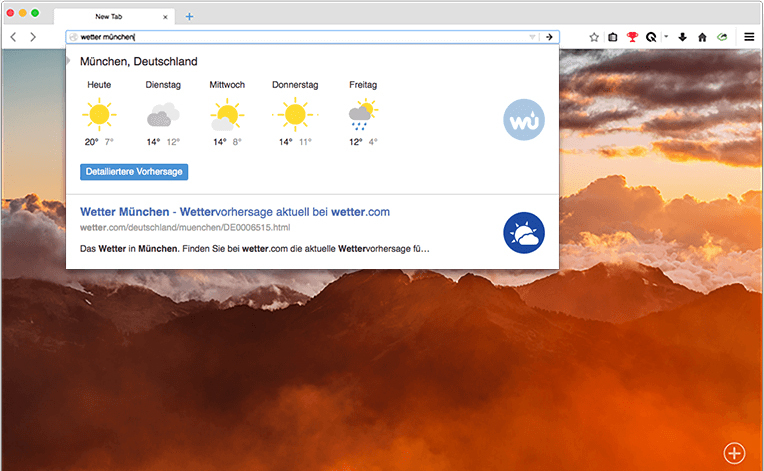Viewport: 764px width, 471px height.
Task: Click the Freitag day label
Action: click(363, 85)
